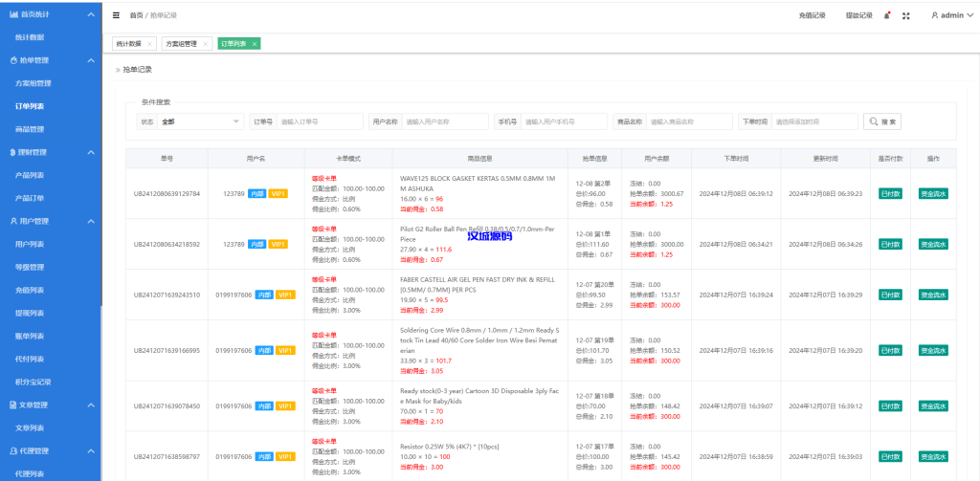Click the hamburger menu collapse icon

pos(117,15)
